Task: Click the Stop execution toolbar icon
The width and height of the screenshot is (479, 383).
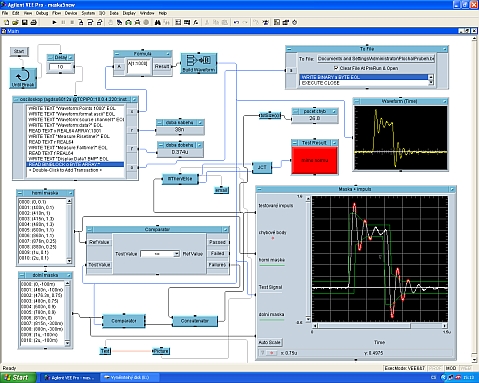Action: pyautogui.click(x=72, y=23)
